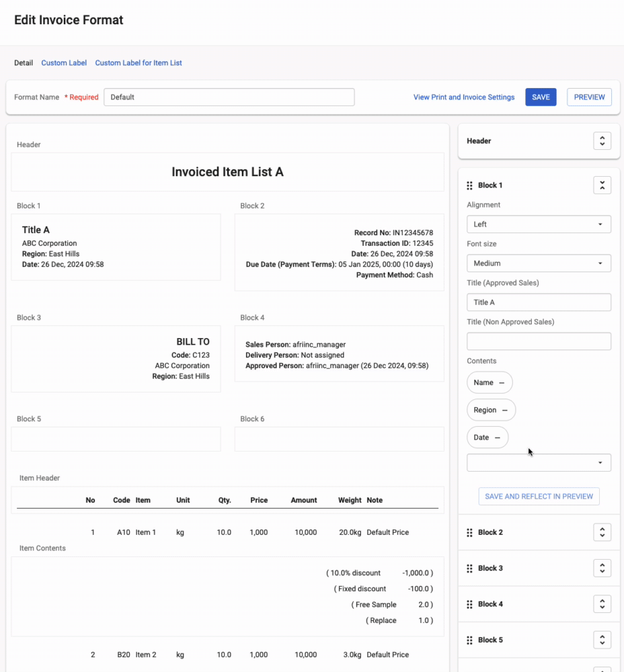Viewport: 624px width, 672px height.
Task: Grab the Block 1 drag handle icon
Action: (x=469, y=185)
